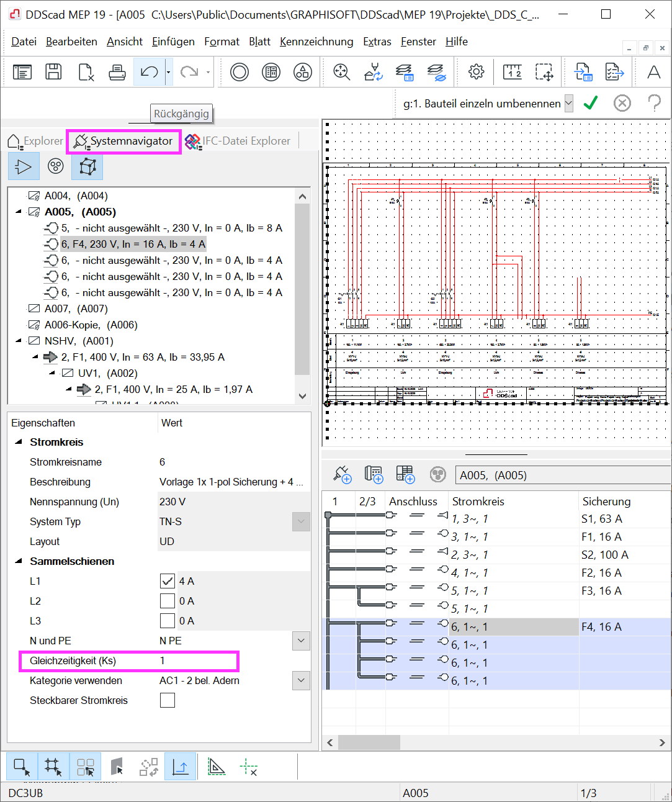Click table cell 'F4, 16 A'
This screenshot has height=802, width=672.
601,627
